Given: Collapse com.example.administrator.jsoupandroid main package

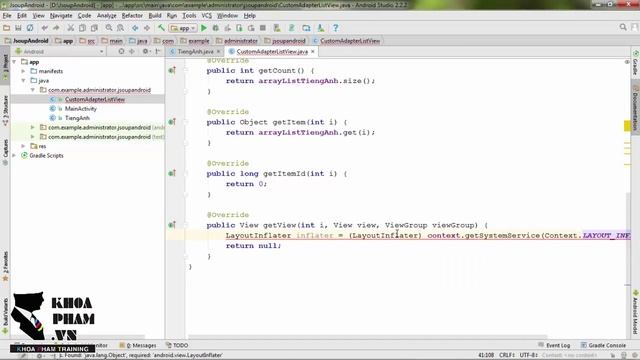Looking at the screenshot, I should [x=33, y=90].
